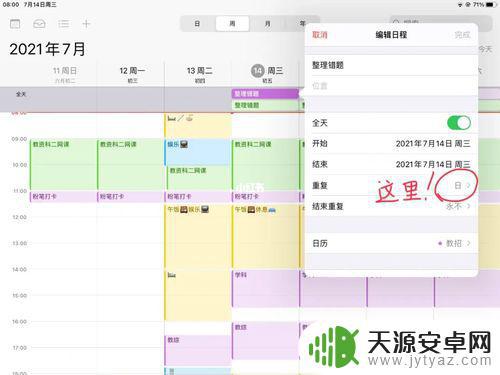Open the calendars list icon in toolbar
Viewport: 500px width, 375px height.
(15, 24)
